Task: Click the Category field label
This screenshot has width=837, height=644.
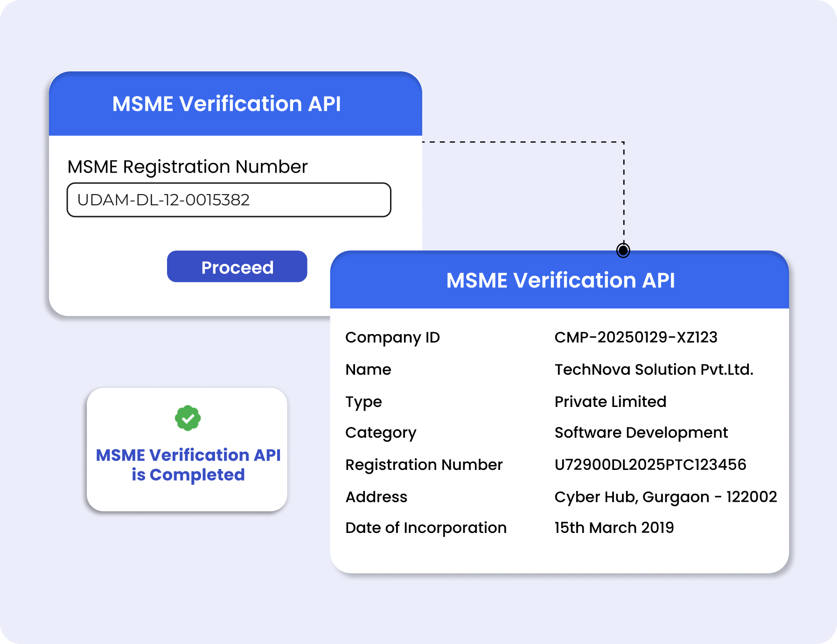Action: [x=381, y=433]
